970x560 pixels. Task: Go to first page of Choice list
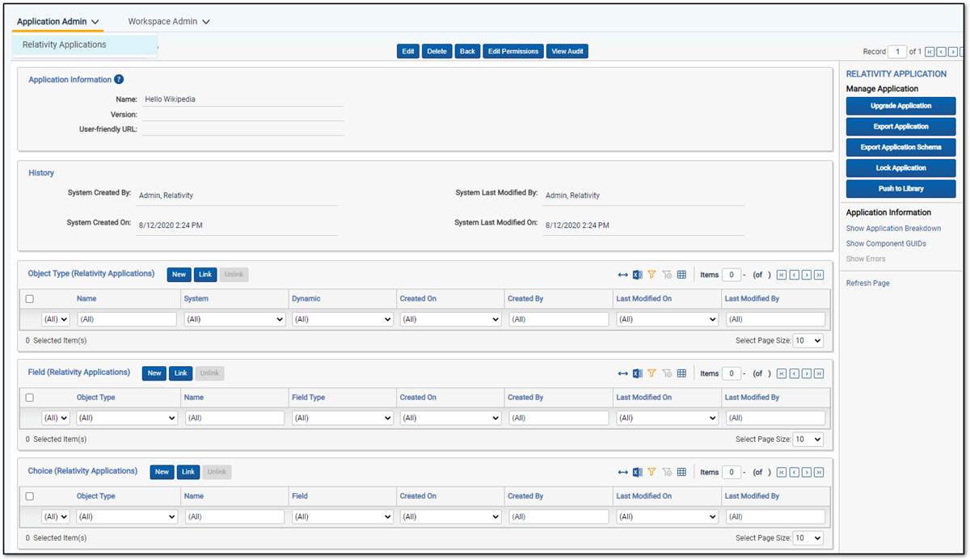click(781, 472)
